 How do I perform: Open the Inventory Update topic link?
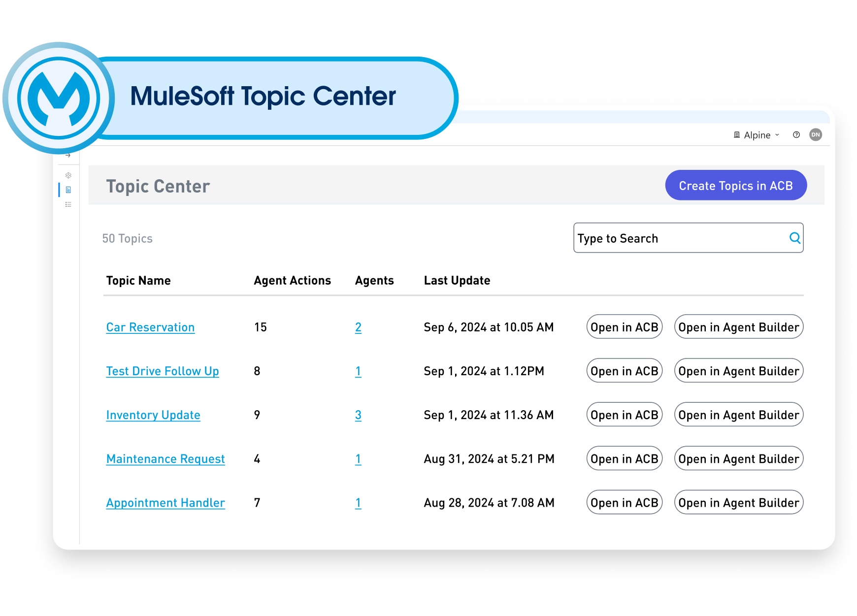[x=153, y=415]
